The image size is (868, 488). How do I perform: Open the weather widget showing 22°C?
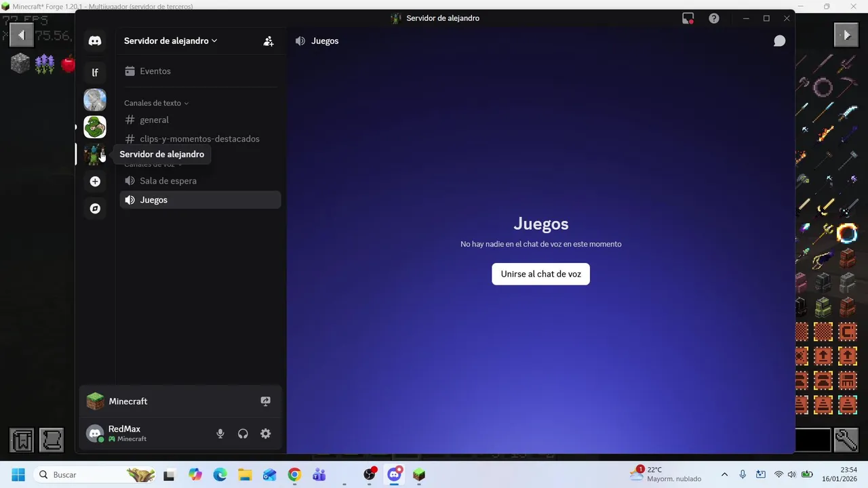pos(666,474)
